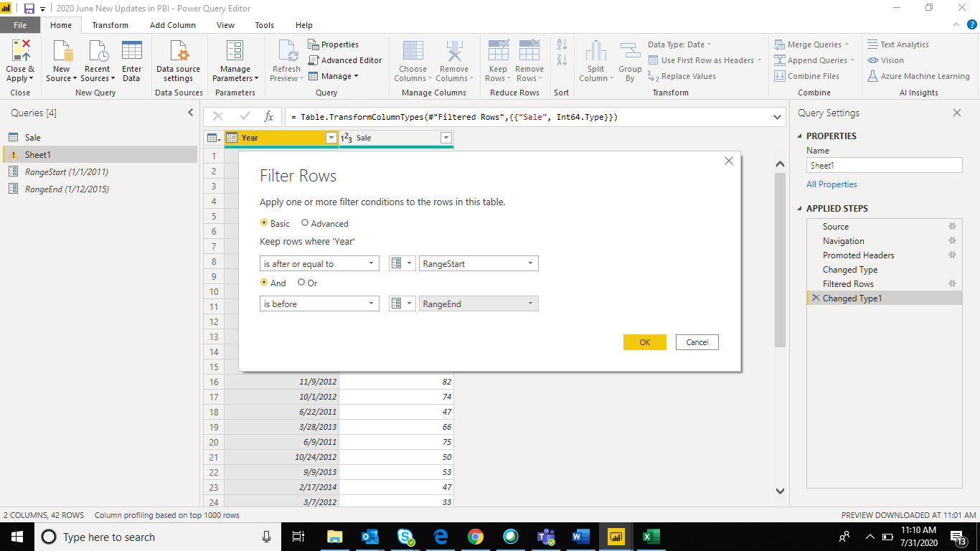Open the All Properties link

click(x=831, y=184)
